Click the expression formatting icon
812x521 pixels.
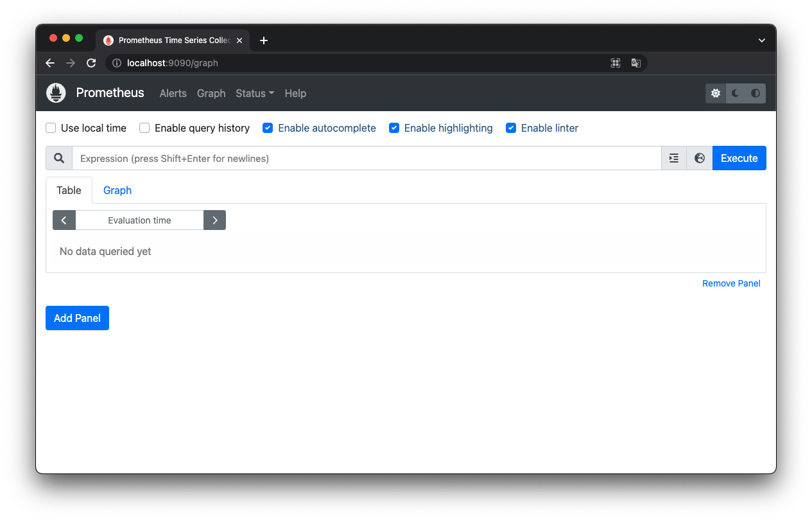[673, 158]
